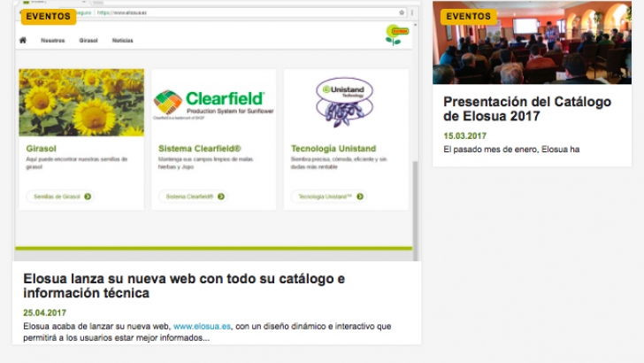Select the Noticias menu item
Viewport: 644px width, 363px height.
122,41
